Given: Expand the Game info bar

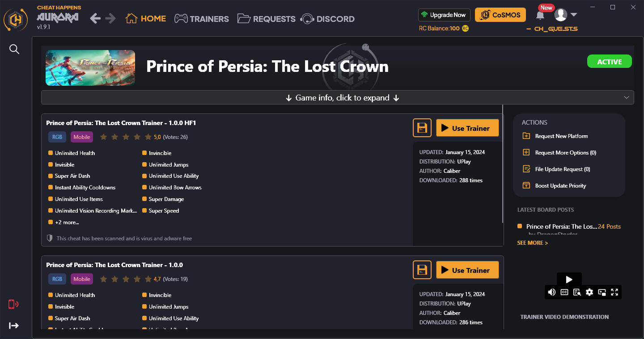Looking at the screenshot, I should click(337, 98).
